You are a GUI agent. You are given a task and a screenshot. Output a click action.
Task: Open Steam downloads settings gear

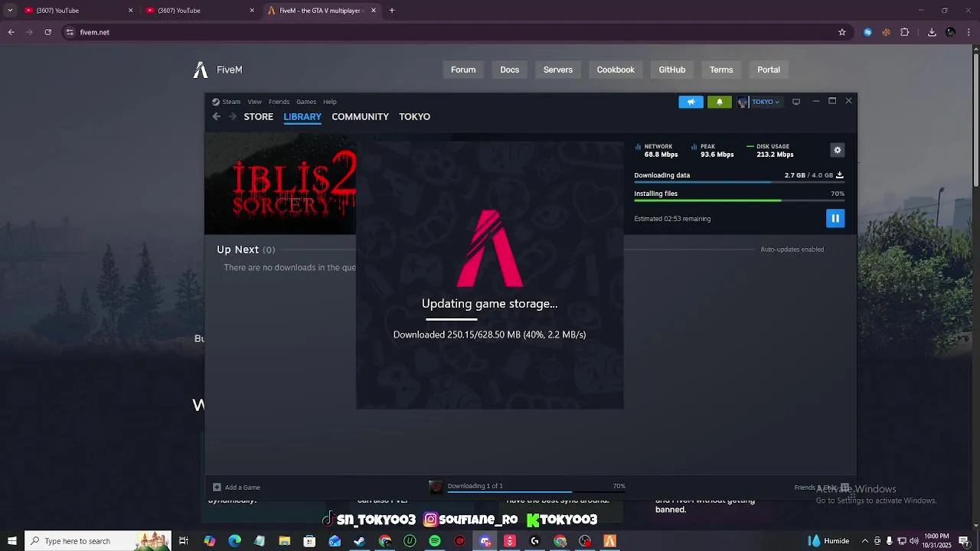837,150
